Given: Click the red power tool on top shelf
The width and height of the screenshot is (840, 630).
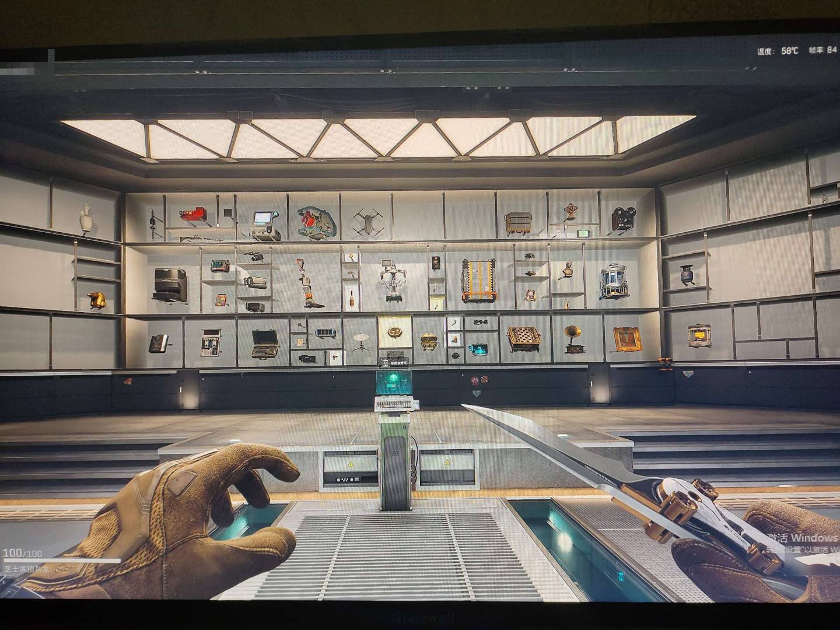Looking at the screenshot, I should click(x=195, y=216).
